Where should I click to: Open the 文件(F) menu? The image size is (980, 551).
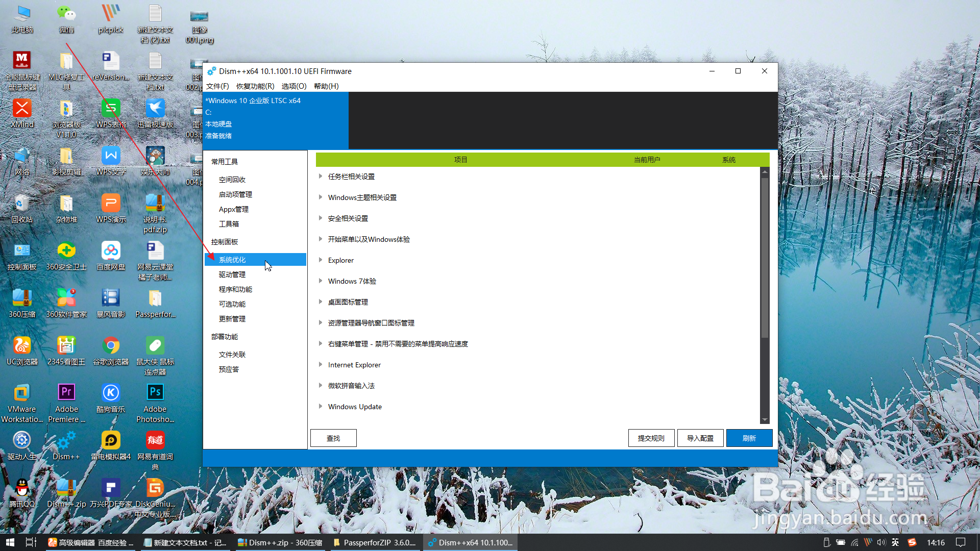tap(217, 86)
